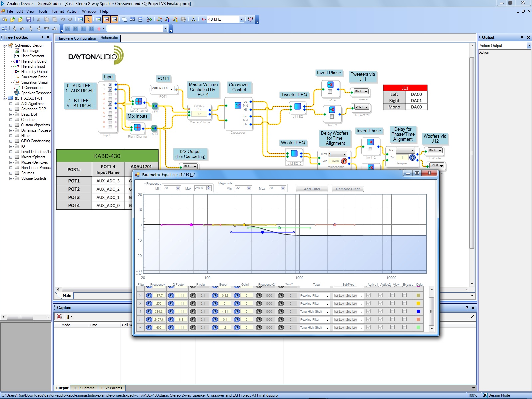Screen dimensions: 532x399
Task: Click the Add Filter button
Action: click(x=312, y=189)
